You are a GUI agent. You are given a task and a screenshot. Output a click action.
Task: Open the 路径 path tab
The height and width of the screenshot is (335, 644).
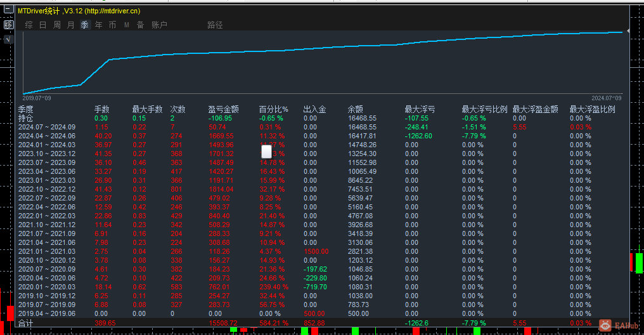point(215,25)
